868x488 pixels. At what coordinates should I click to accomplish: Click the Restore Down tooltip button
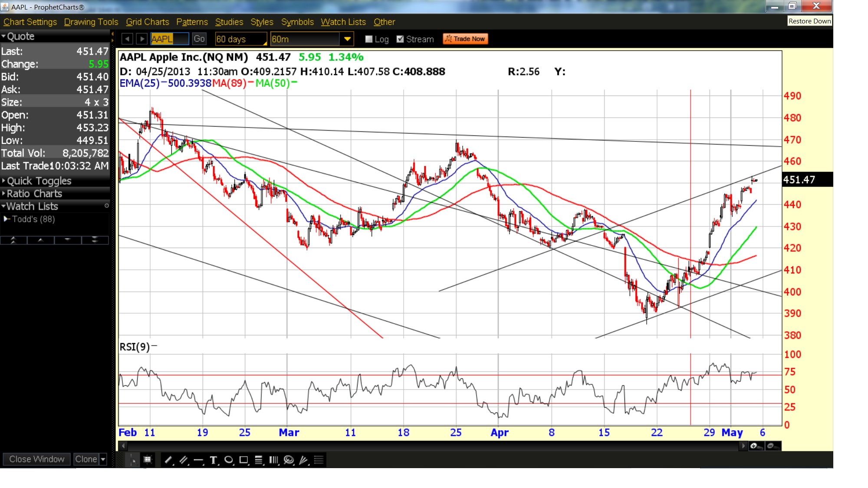(x=809, y=21)
